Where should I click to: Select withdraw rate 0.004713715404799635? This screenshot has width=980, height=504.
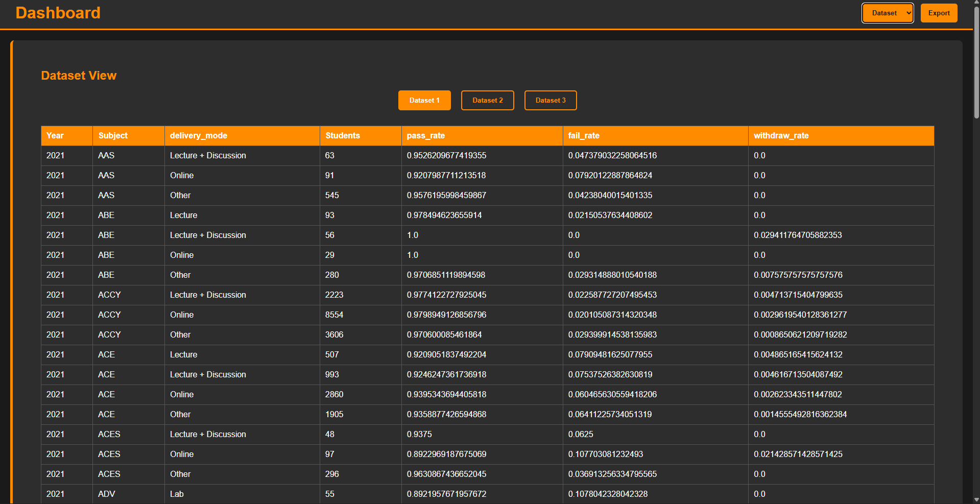tap(841, 295)
